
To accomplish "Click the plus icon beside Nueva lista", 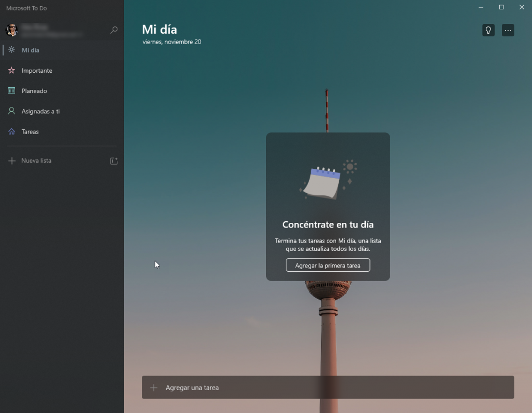I will [x=12, y=161].
